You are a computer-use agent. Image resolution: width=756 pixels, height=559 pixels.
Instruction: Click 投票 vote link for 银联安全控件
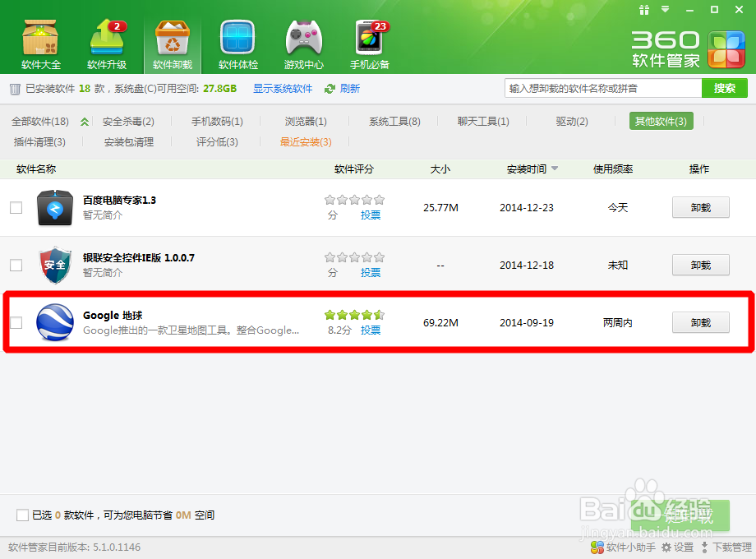click(x=371, y=272)
